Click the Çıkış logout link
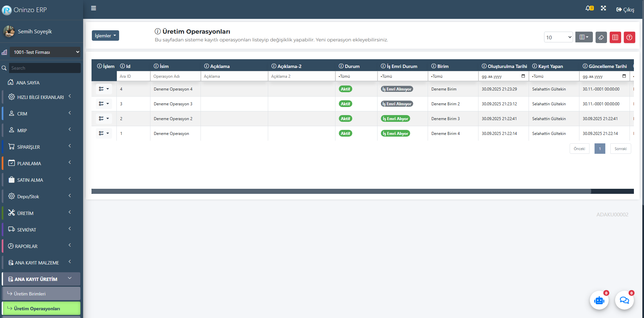Screen dimensions: 644x318 point(625,10)
